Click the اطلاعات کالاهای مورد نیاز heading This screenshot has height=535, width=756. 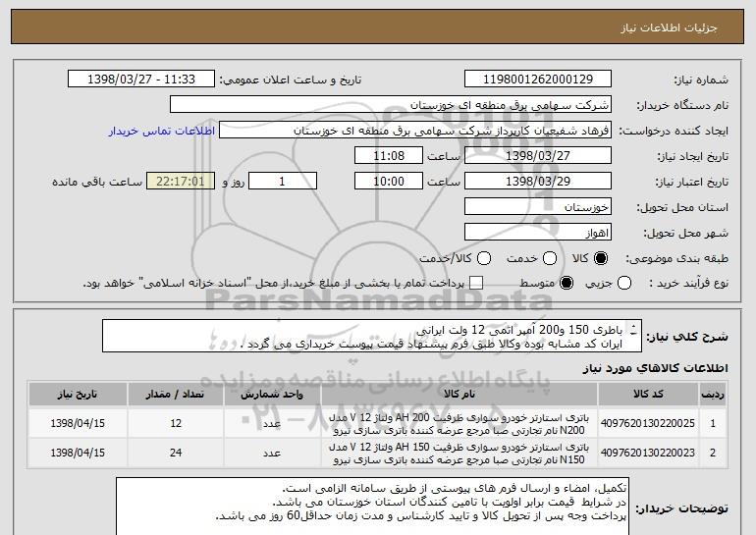click(x=655, y=368)
